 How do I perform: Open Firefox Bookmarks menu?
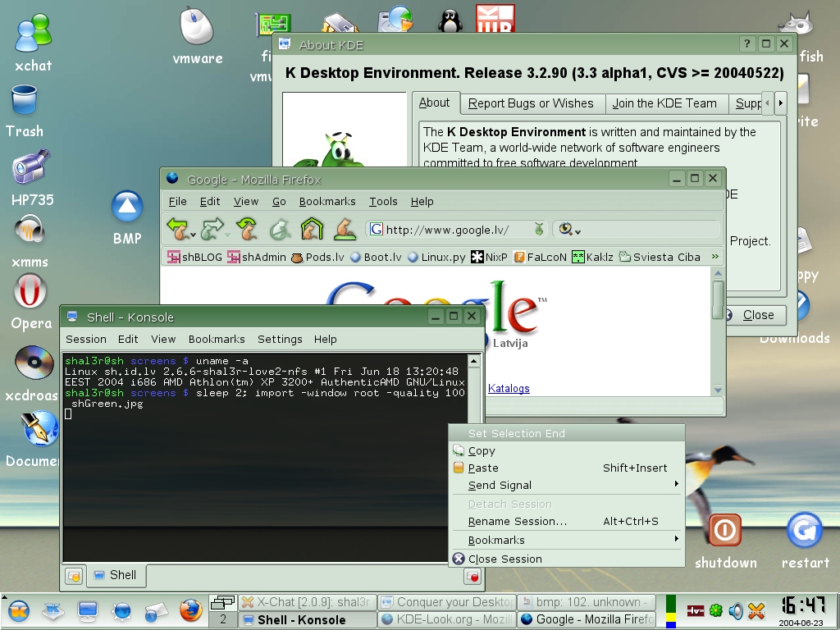(326, 202)
